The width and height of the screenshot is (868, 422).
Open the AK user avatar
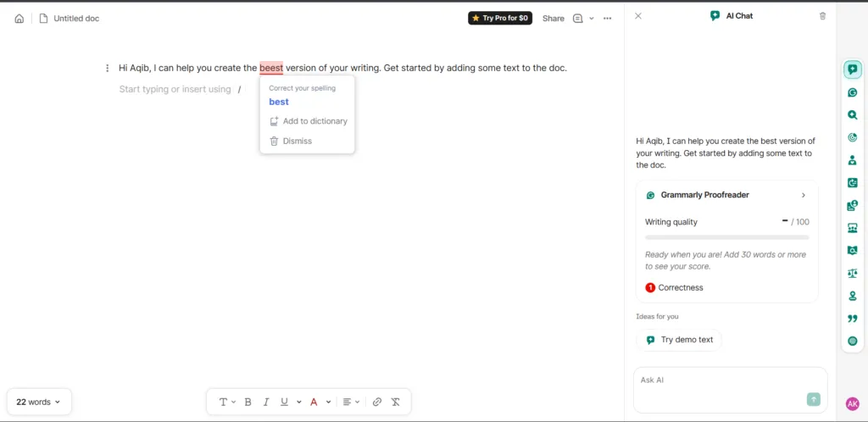pos(853,403)
